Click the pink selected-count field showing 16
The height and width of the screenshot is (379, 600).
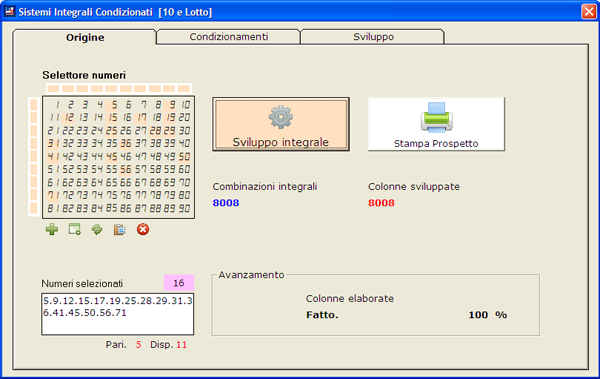pyautogui.click(x=179, y=283)
